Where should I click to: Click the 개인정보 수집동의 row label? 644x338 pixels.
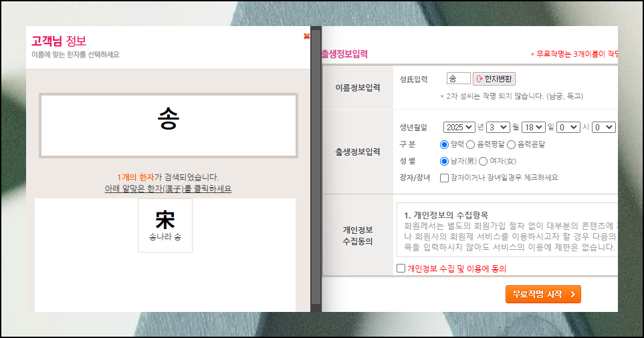(358, 235)
